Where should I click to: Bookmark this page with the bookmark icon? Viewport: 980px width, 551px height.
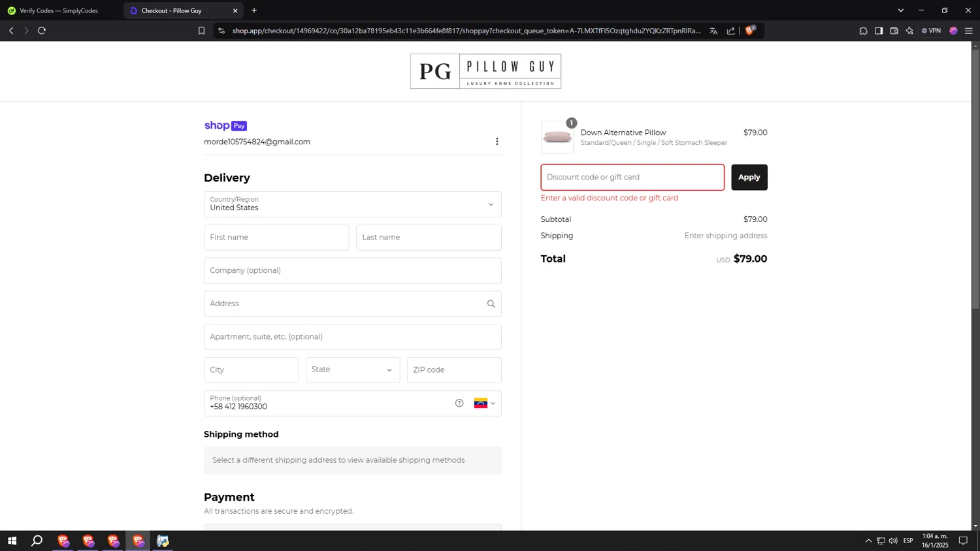point(201,31)
